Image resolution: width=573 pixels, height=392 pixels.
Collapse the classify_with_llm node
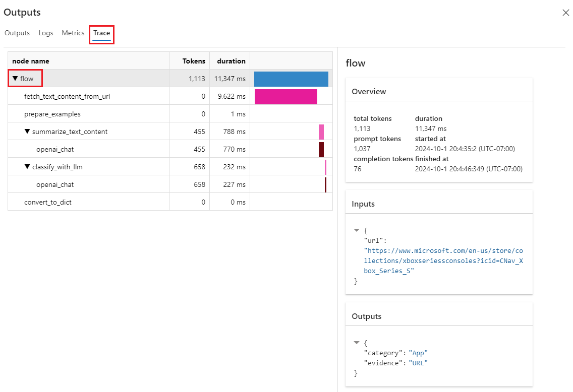[x=27, y=167]
